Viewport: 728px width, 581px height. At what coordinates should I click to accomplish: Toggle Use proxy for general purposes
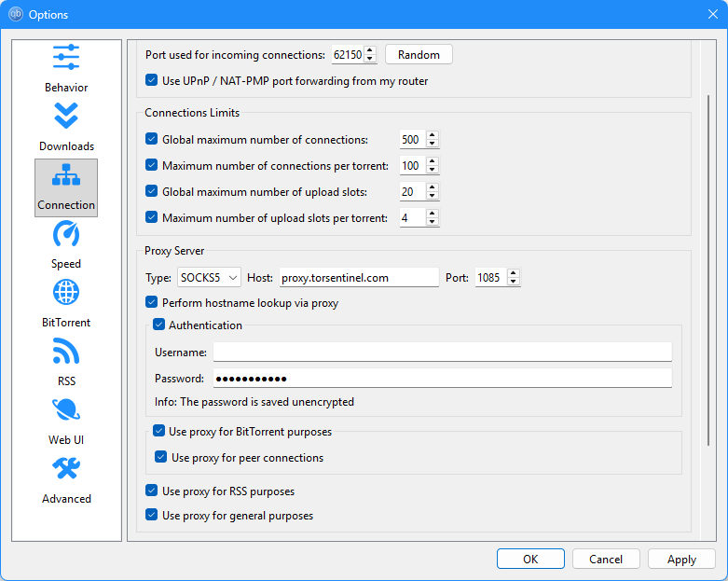(x=151, y=515)
